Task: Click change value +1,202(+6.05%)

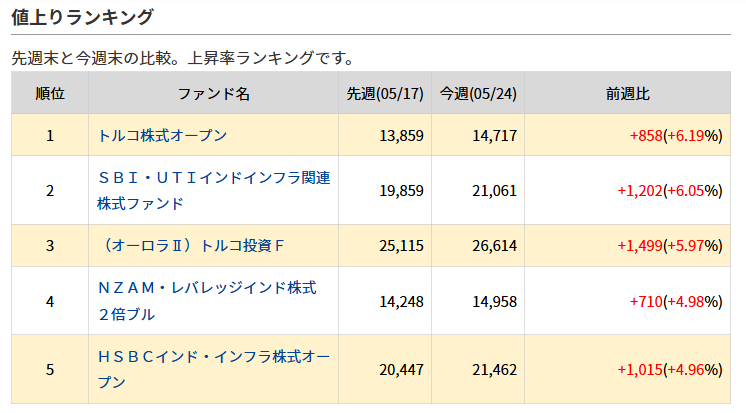Action: click(670, 190)
